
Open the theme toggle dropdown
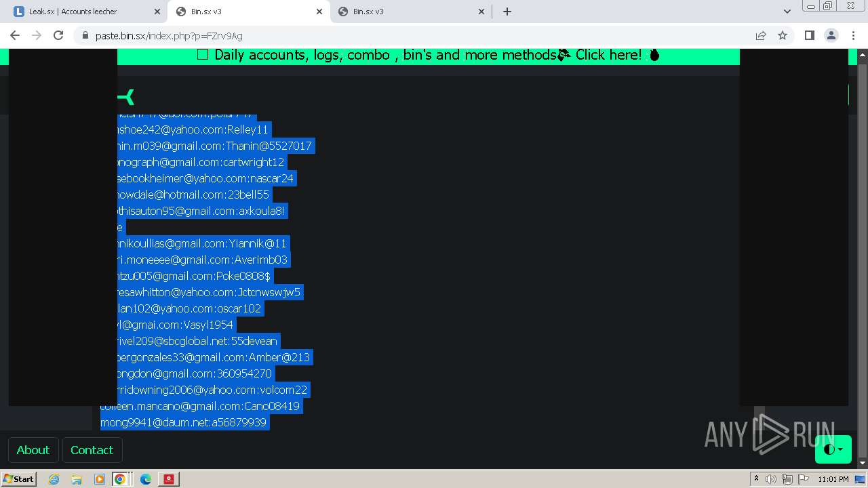coord(833,449)
